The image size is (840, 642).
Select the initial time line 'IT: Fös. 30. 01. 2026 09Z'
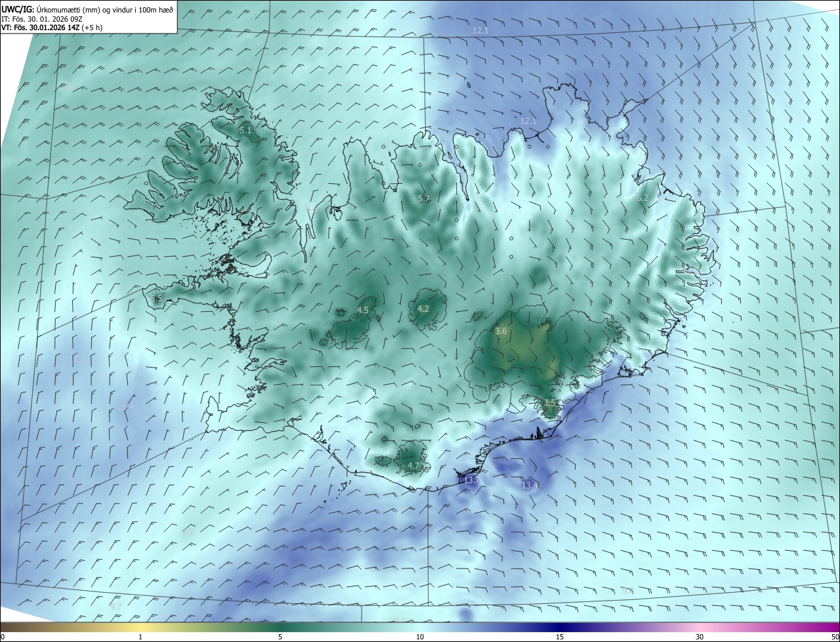[x=41, y=19]
